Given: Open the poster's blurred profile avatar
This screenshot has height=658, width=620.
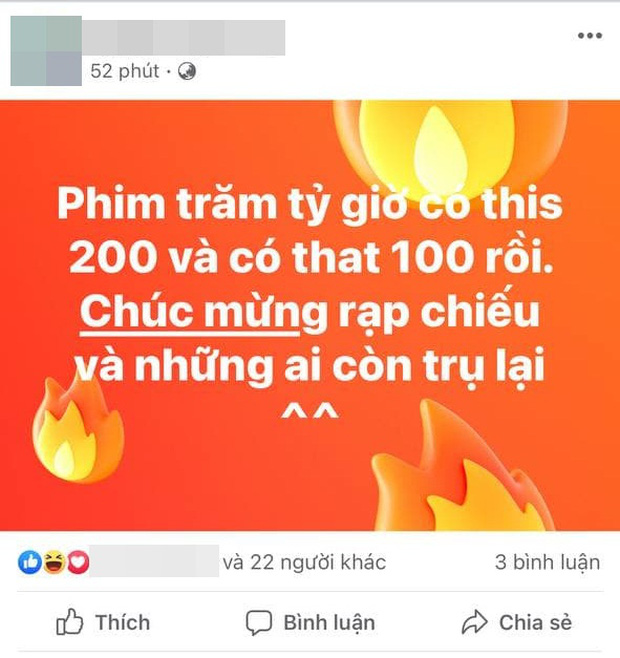Looking at the screenshot, I should click(x=46, y=51).
